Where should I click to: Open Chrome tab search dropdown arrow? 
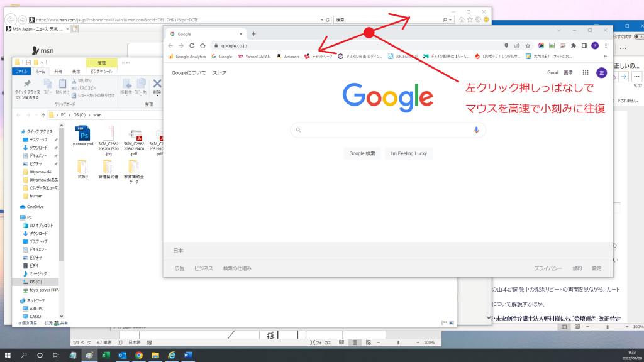[x=559, y=30]
